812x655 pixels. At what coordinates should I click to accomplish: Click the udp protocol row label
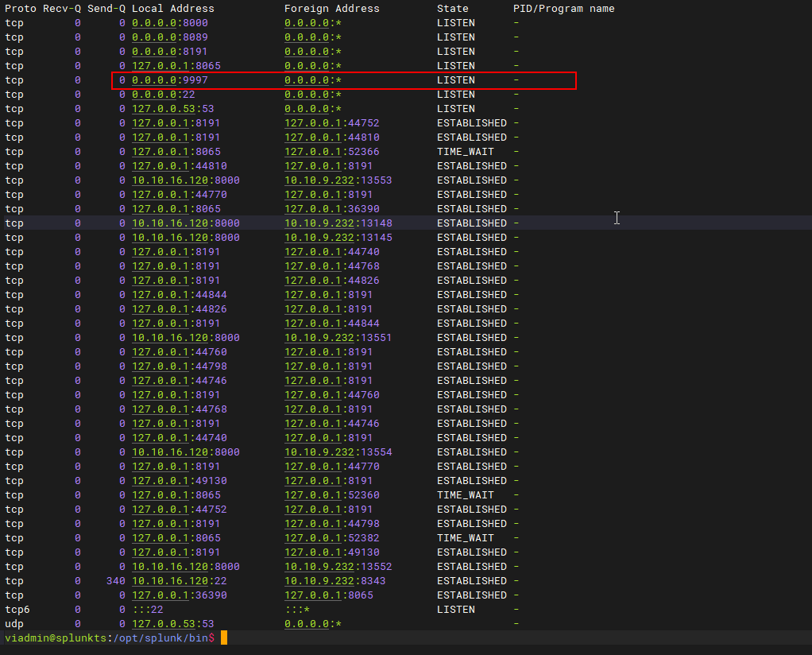click(14, 624)
